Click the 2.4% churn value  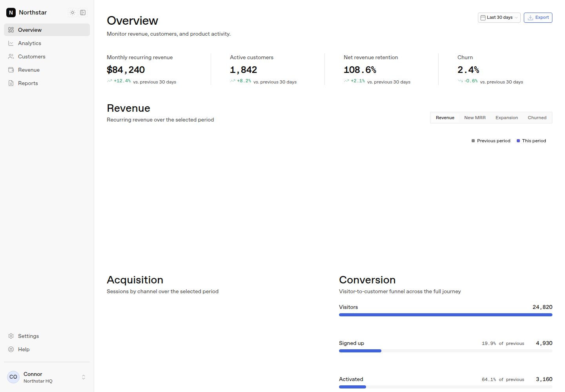click(x=468, y=70)
